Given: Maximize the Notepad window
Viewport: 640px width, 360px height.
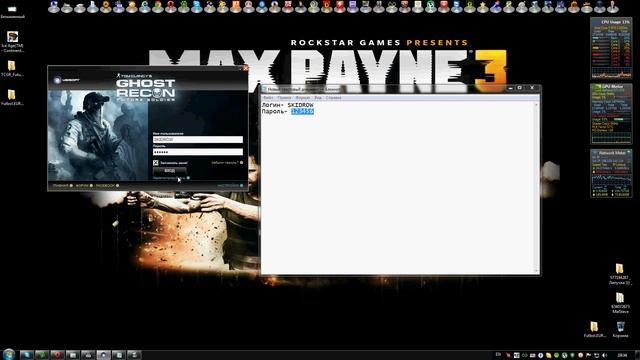Looking at the screenshot, I should click(x=520, y=88).
